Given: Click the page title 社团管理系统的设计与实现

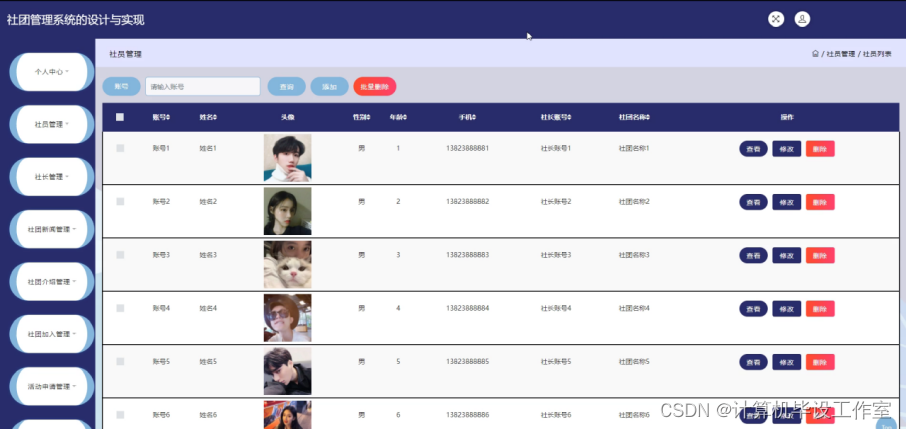Looking at the screenshot, I should click(76, 20).
